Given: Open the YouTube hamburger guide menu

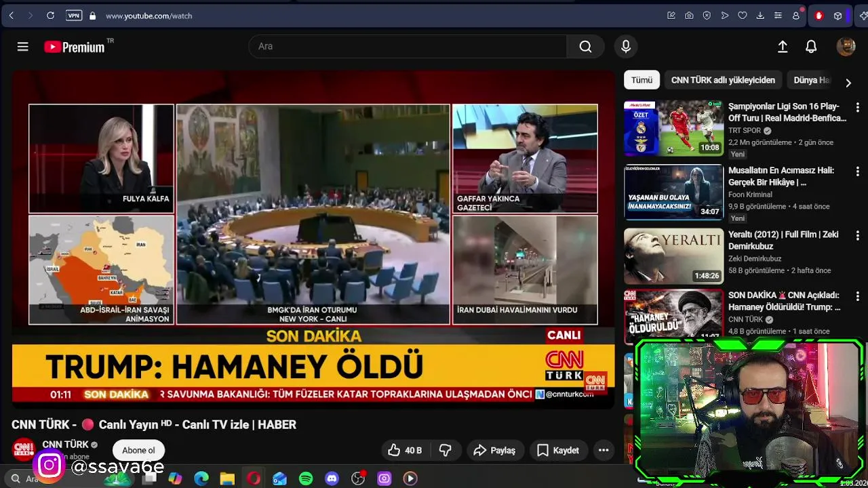Looking at the screenshot, I should pos(22,47).
